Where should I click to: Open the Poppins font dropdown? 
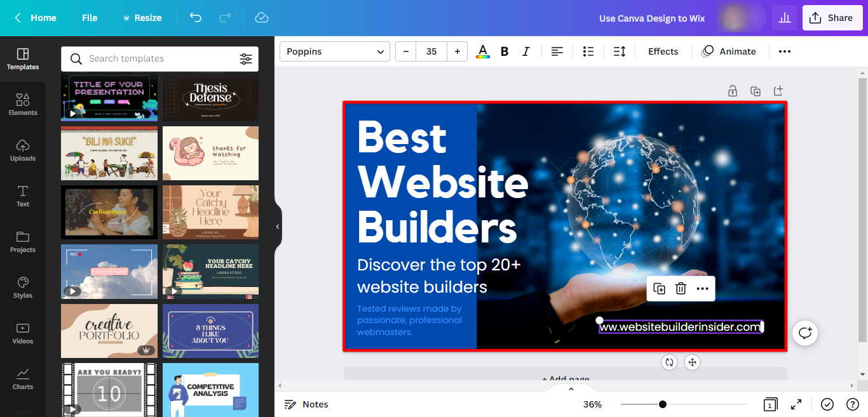[335, 51]
